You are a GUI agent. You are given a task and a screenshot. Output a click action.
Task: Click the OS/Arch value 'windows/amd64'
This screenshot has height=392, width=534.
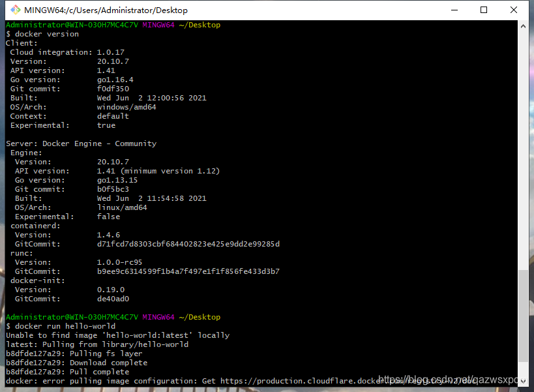point(126,107)
